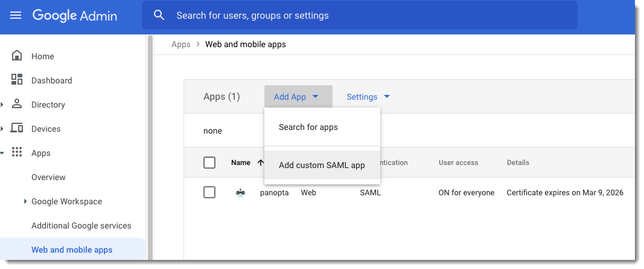The image size is (644, 269).
Task: Toggle the select-all checkbox in header
Action: tap(209, 163)
